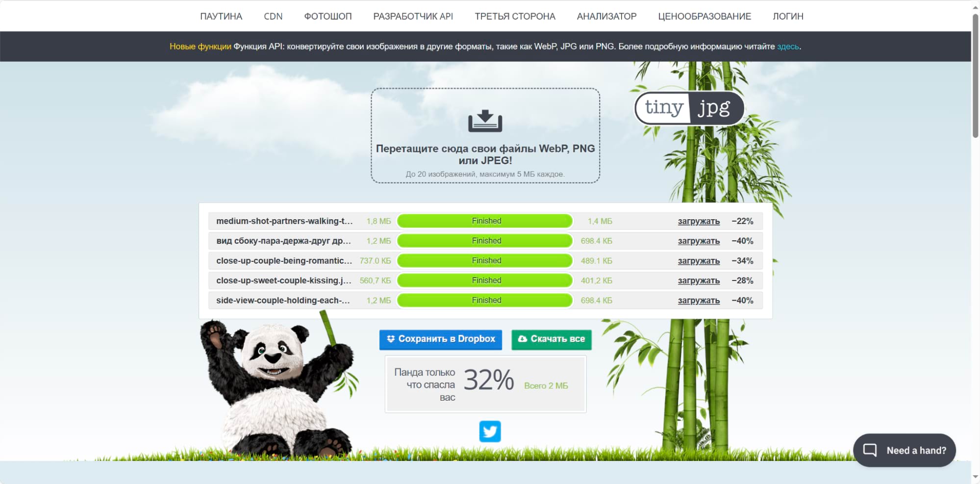Follow the здесь link in the banner
Screen dimensions: 980x484
[x=787, y=47]
